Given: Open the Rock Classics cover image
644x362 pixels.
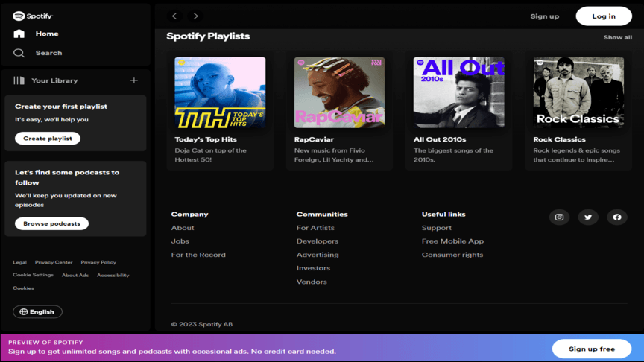Looking at the screenshot, I should click(578, 92).
